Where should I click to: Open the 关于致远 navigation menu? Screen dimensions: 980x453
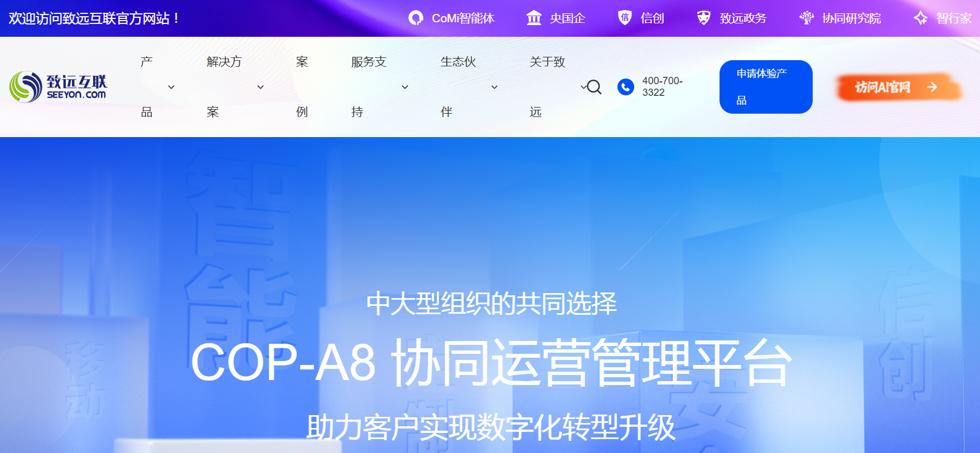(x=547, y=87)
